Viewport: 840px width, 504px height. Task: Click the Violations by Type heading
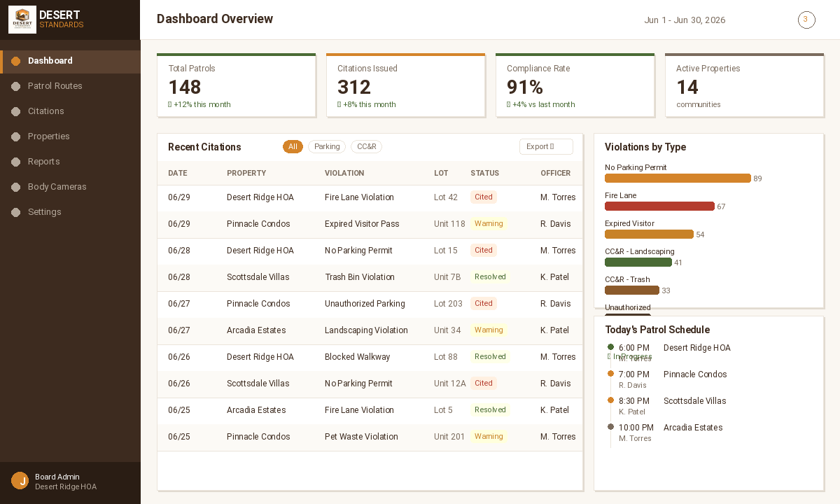645,147
